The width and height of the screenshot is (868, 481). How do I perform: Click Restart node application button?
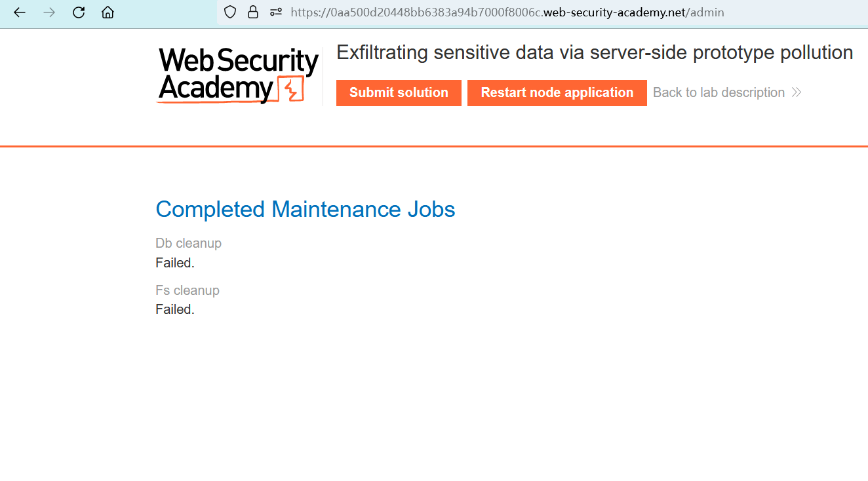557,92
